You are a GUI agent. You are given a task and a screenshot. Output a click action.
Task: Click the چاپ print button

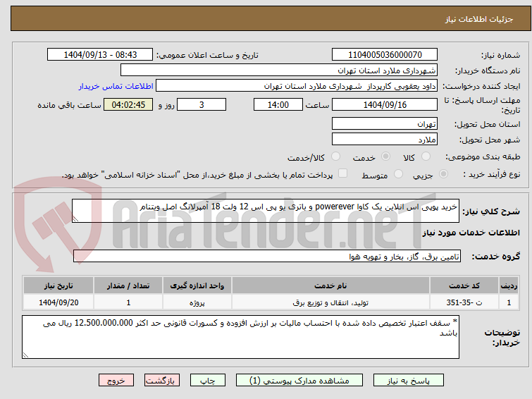coord(208,381)
